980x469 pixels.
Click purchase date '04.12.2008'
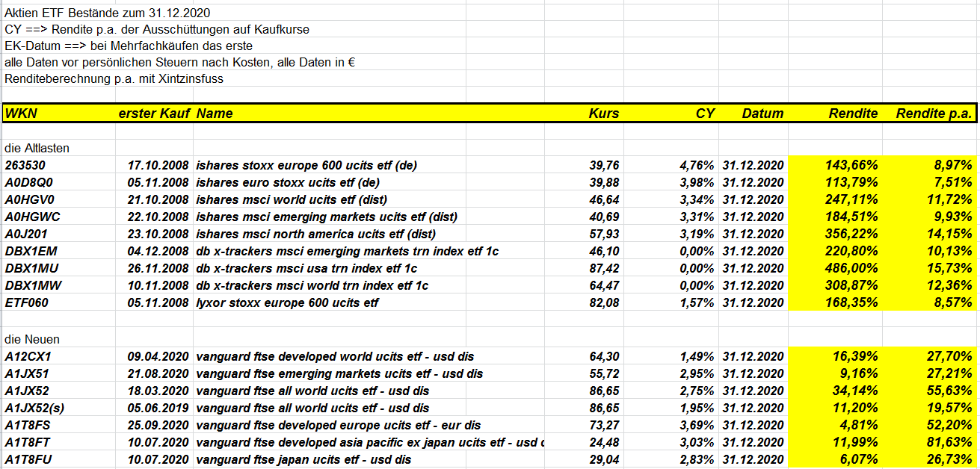point(158,252)
